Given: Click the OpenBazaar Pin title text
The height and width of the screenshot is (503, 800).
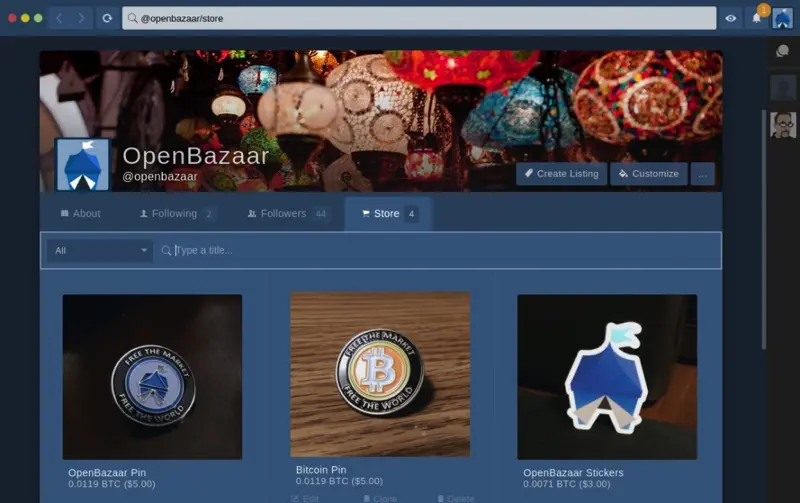Looking at the screenshot, I should (x=107, y=473).
